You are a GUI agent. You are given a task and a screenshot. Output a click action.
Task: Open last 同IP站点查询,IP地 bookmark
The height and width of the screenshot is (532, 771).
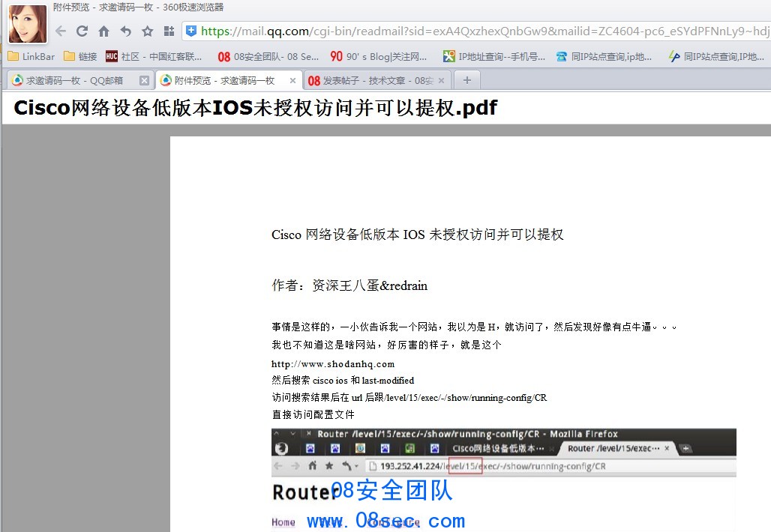[716, 56]
